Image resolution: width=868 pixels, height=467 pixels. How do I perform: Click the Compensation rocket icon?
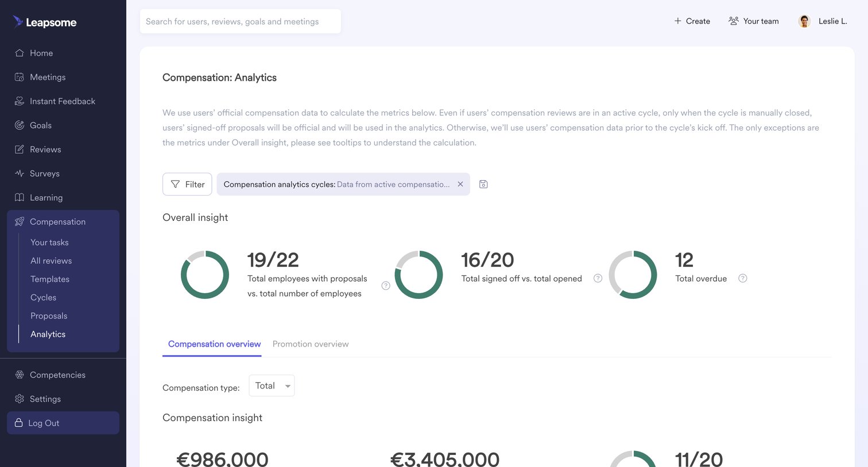pos(20,221)
